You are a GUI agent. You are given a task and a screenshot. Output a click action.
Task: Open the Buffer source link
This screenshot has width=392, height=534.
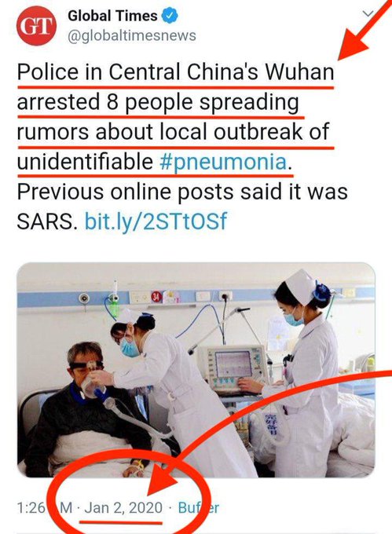pyautogui.click(x=199, y=508)
